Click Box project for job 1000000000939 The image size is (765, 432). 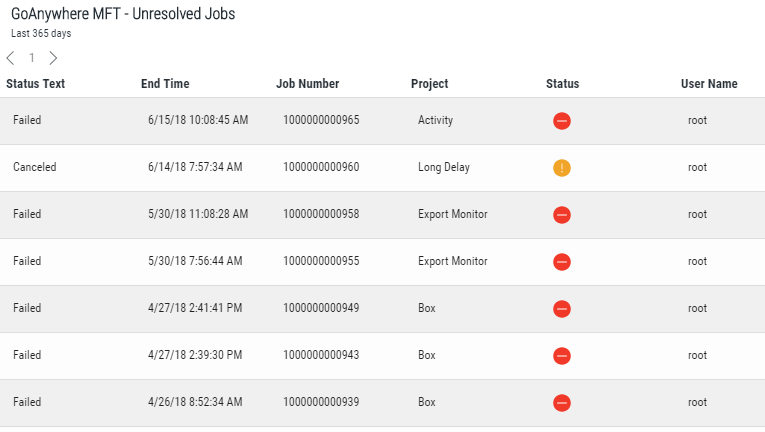pos(426,402)
